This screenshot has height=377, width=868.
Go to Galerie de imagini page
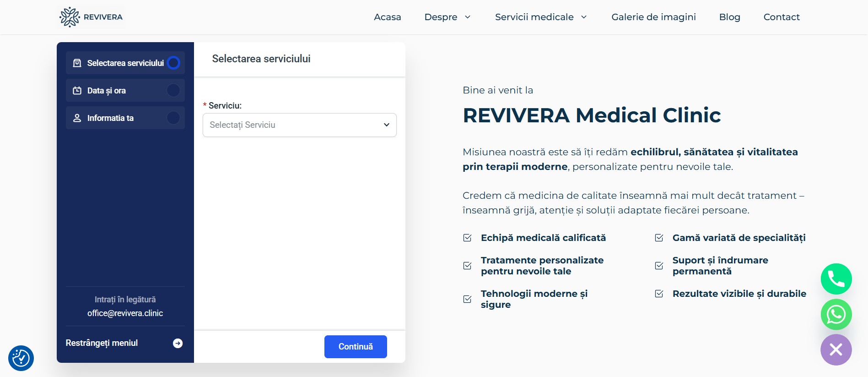(x=653, y=17)
